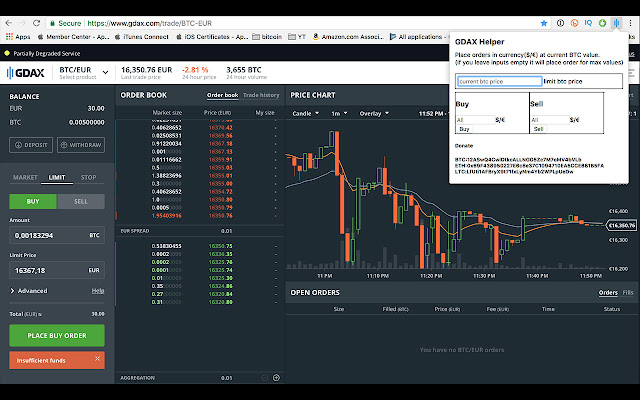Reload the page with the refresh icon

pyautogui.click(x=36, y=23)
